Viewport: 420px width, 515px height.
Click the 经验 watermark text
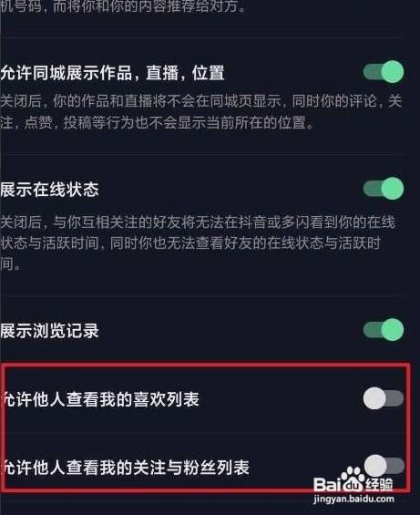(379, 484)
